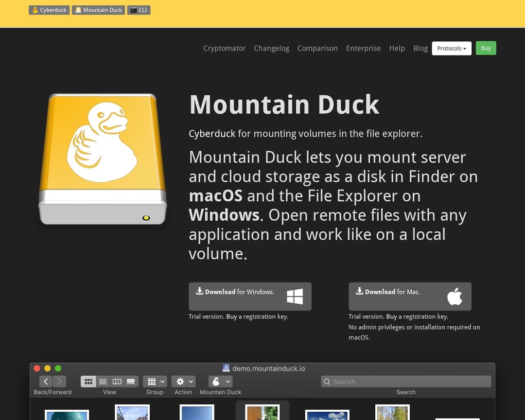Switch Finder to column view
This screenshot has height=420, width=525.
pos(117,382)
